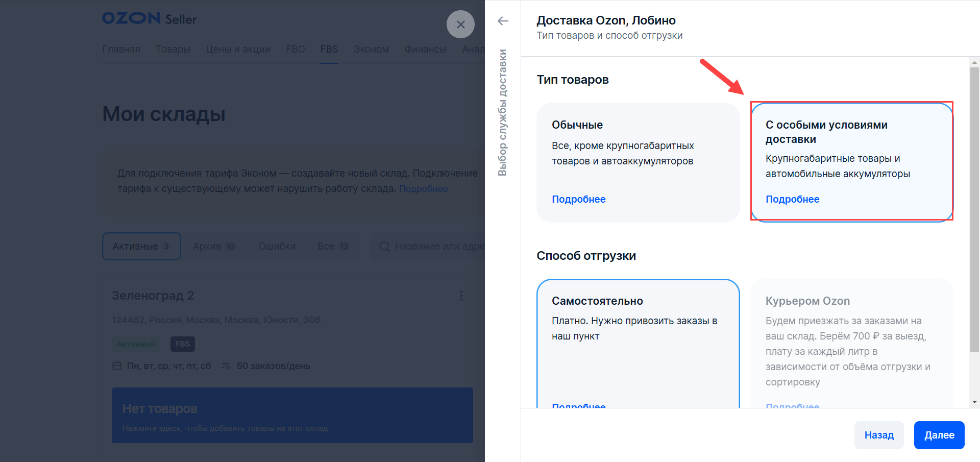
Task: Switch to the Все warehouses tab
Action: click(x=333, y=247)
